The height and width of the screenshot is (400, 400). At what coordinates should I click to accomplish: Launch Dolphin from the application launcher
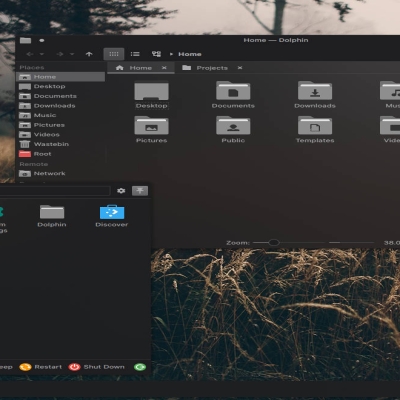52,216
